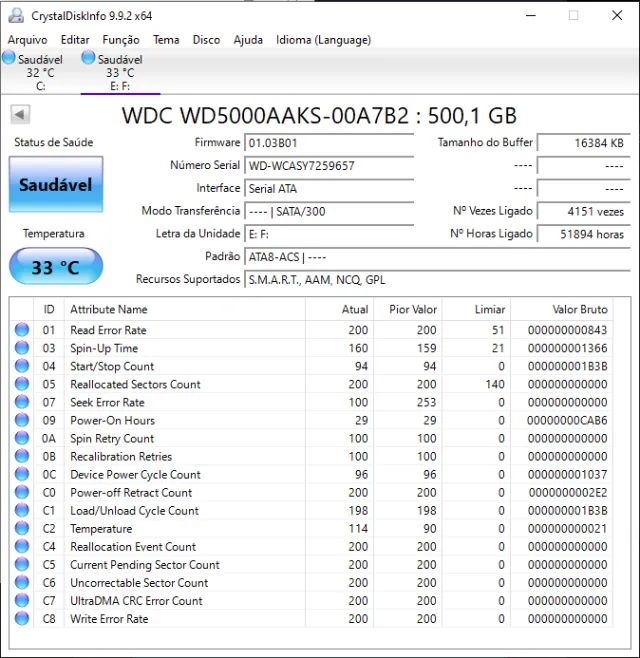Click status orb for Start/Stop Count
Viewport: 640px width, 658px height.
(22, 366)
